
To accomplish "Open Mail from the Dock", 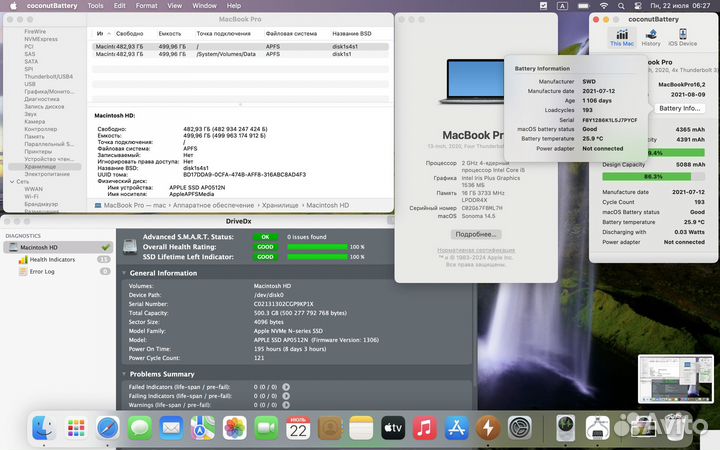I will [x=171, y=428].
